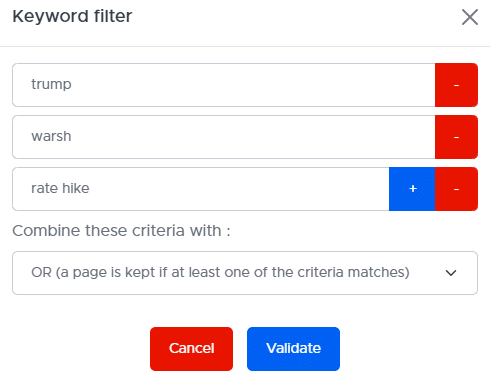This screenshot has height=384, width=490.
Task: Add a new keyword with the plus button
Action: point(412,189)
